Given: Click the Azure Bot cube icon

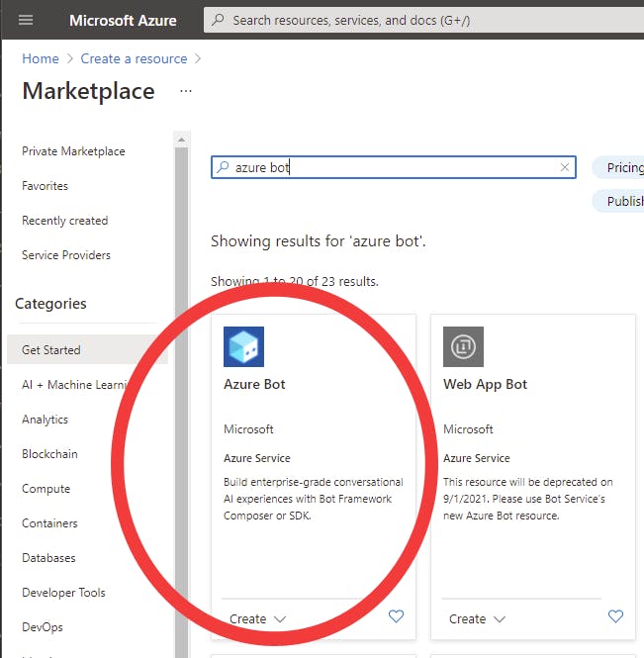Looking at the screenshot, I should [x=243, y=346].
